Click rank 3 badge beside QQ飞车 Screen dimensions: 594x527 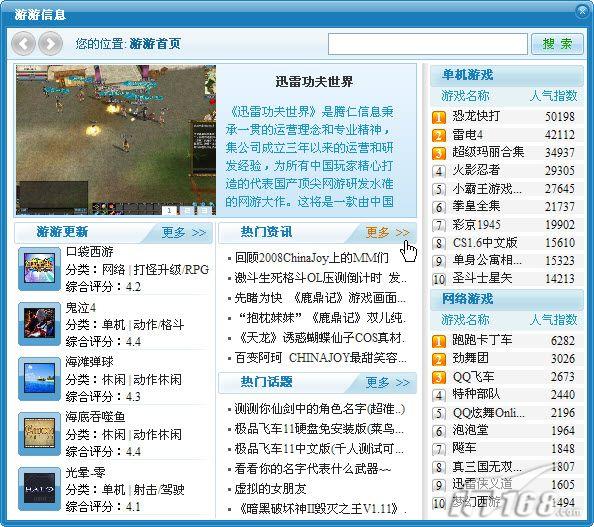click(x=439, y=377)
